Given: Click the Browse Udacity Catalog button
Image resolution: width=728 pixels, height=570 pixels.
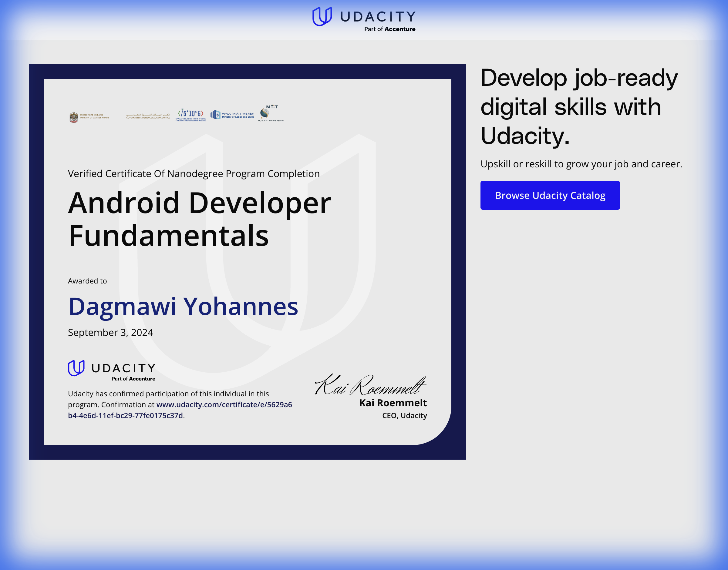Looking at the screenshot, I should tap(550, 195).
